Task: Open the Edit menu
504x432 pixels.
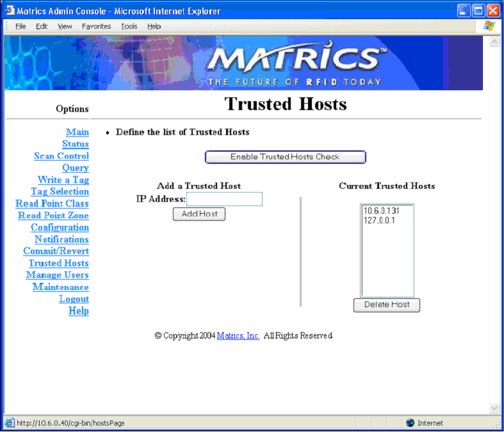Action: coord(42,26)
